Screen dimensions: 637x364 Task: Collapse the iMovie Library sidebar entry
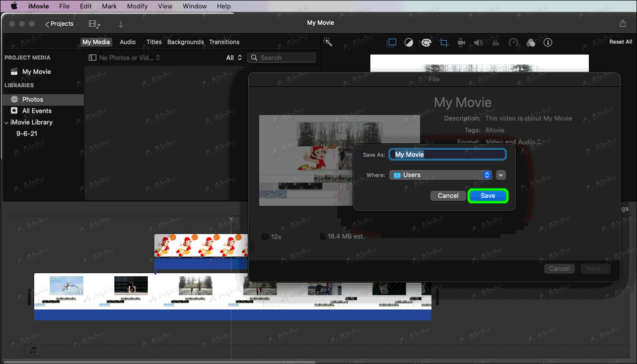(x=6, y=122)
